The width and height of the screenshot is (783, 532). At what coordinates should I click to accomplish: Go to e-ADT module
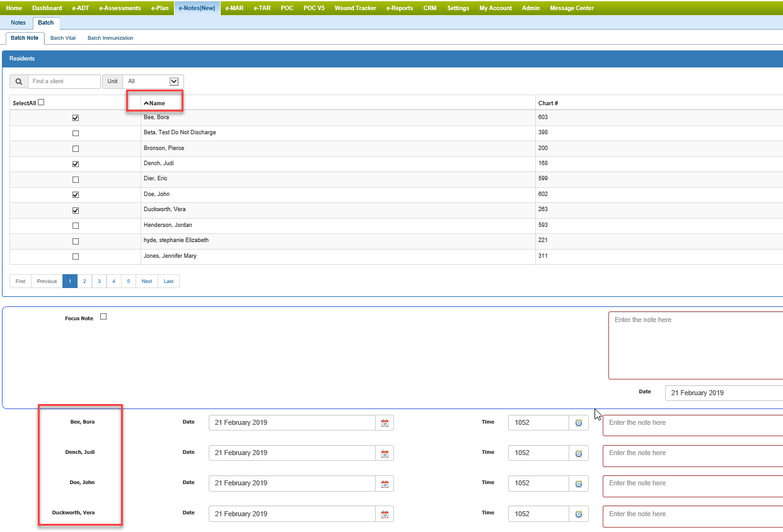(81, 8)
